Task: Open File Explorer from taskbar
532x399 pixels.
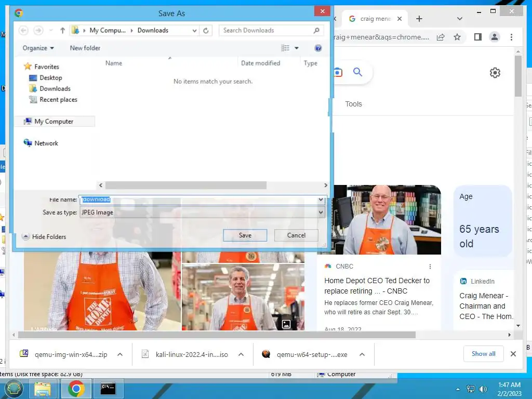Action: tap(43, 389)
